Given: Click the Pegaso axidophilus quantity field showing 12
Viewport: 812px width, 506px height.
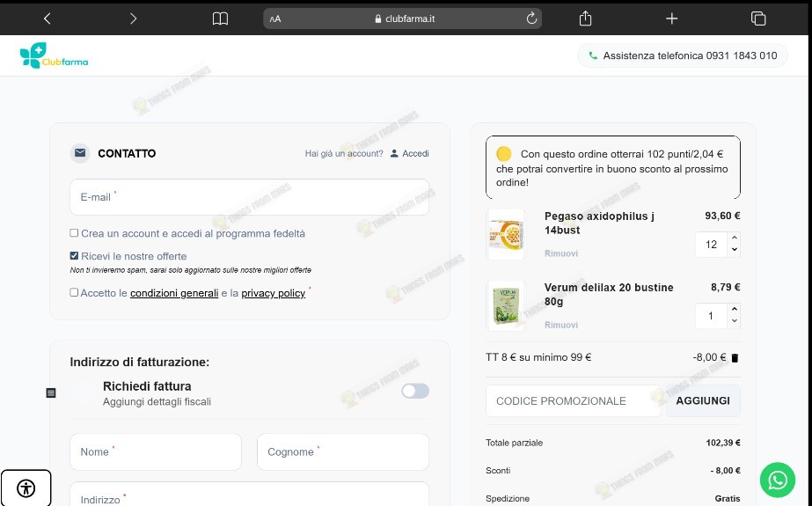Looking at the screenshot, I should 712,245.
